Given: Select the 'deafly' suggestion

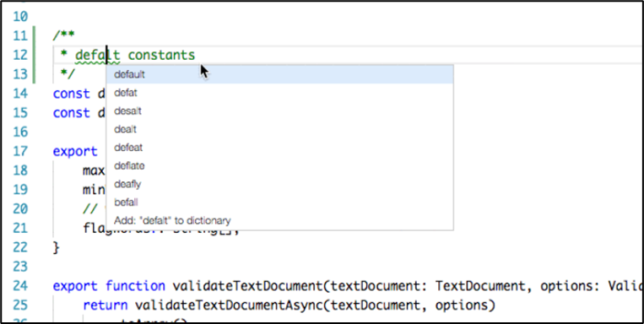Looking at the screenshot, I should coord(279,184).
